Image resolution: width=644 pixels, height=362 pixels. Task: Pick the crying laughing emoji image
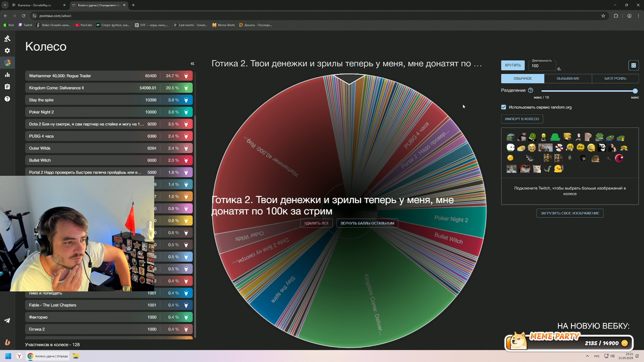click(532, 147)
